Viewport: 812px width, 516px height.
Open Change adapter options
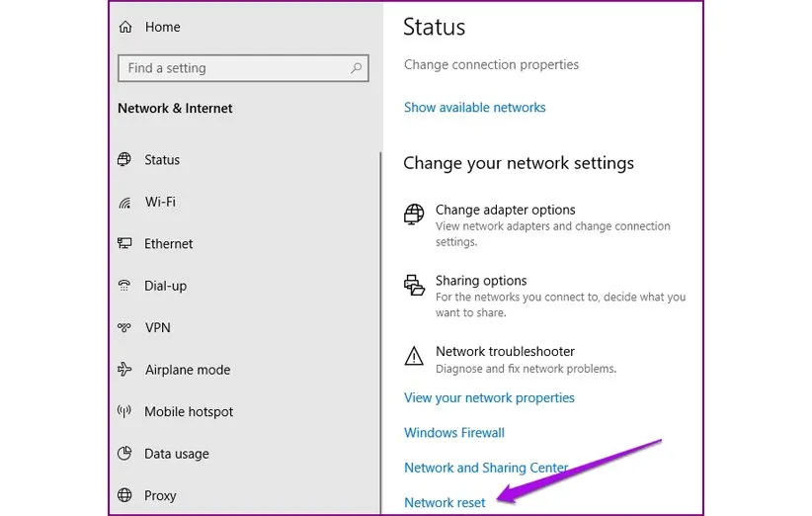[x=505, y=210]
